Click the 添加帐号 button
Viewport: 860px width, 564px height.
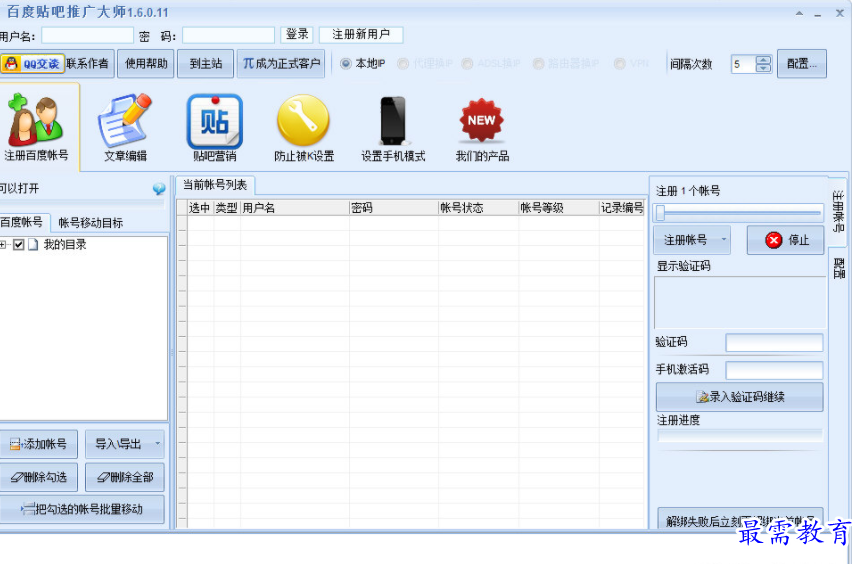coord(38,444)
